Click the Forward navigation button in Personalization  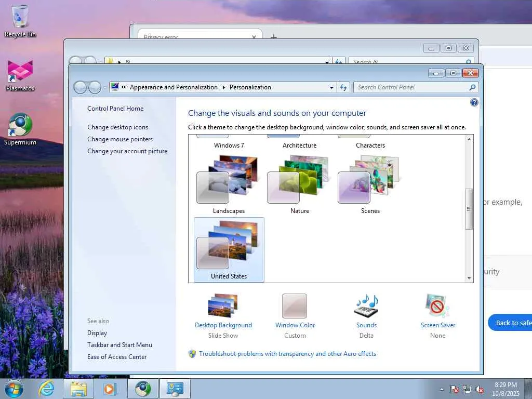(x=95, y=87)
